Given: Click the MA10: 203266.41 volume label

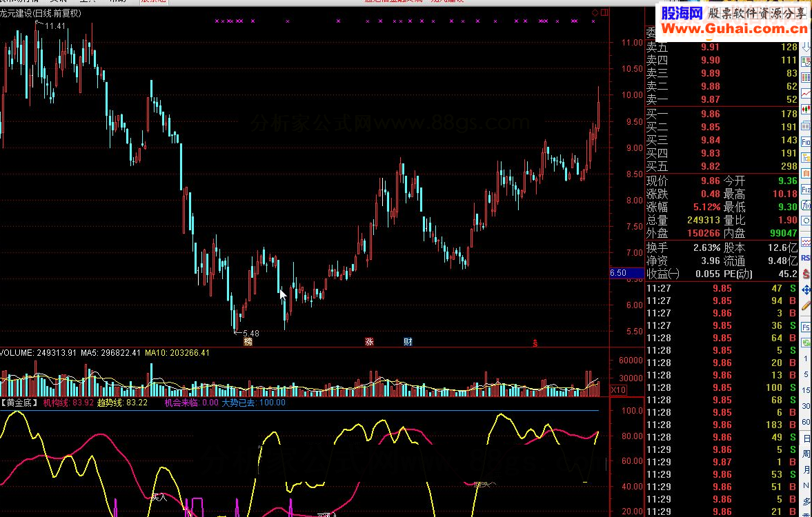Looking at the screenshot, I should tap(177, 353).
